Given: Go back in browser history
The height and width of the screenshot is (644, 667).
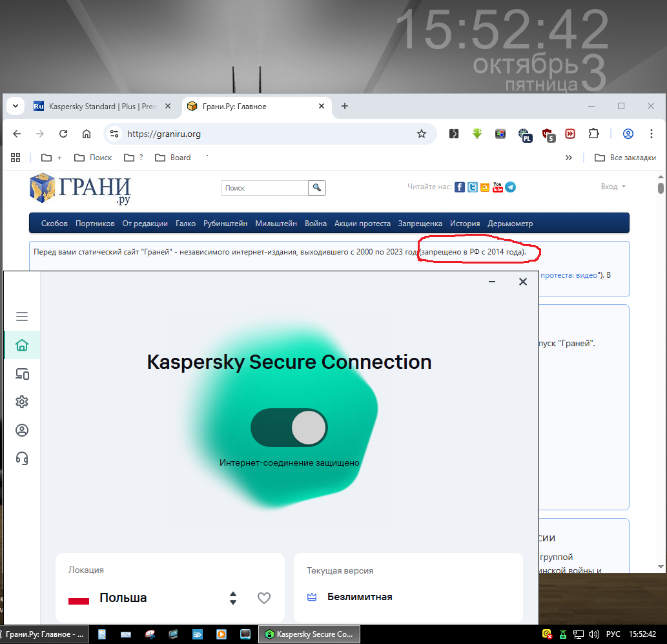Looking at the screenshot, I should pos(17,134).
